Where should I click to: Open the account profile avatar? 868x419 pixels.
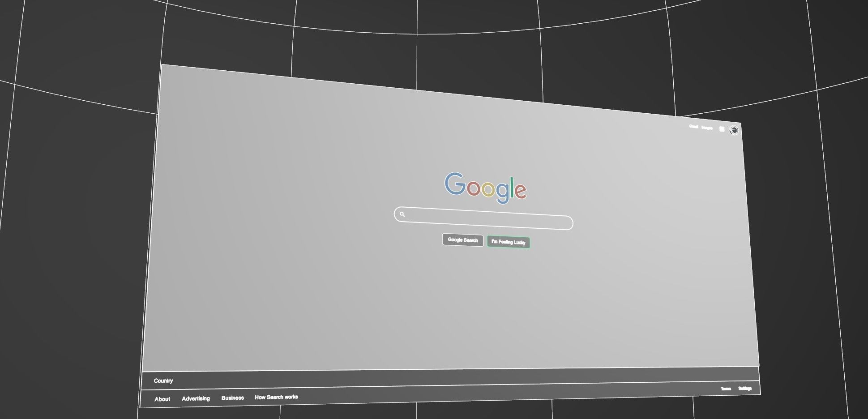click(x=734, y=130)
